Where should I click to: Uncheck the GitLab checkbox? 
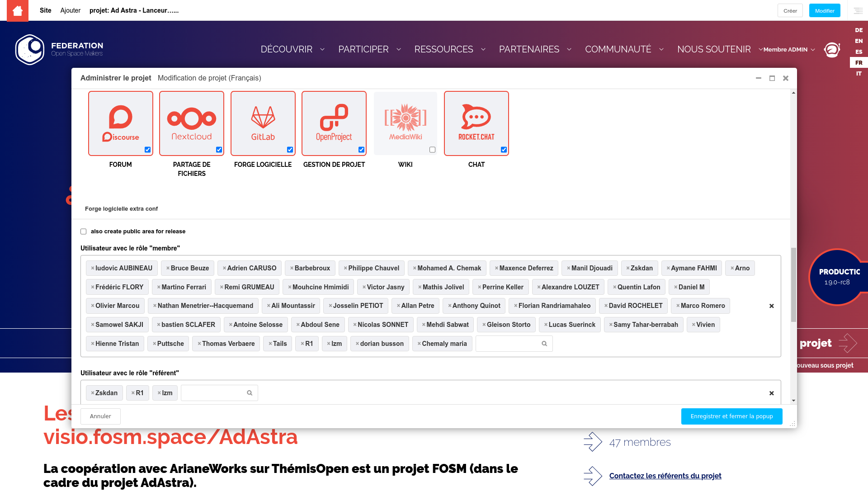290,150
